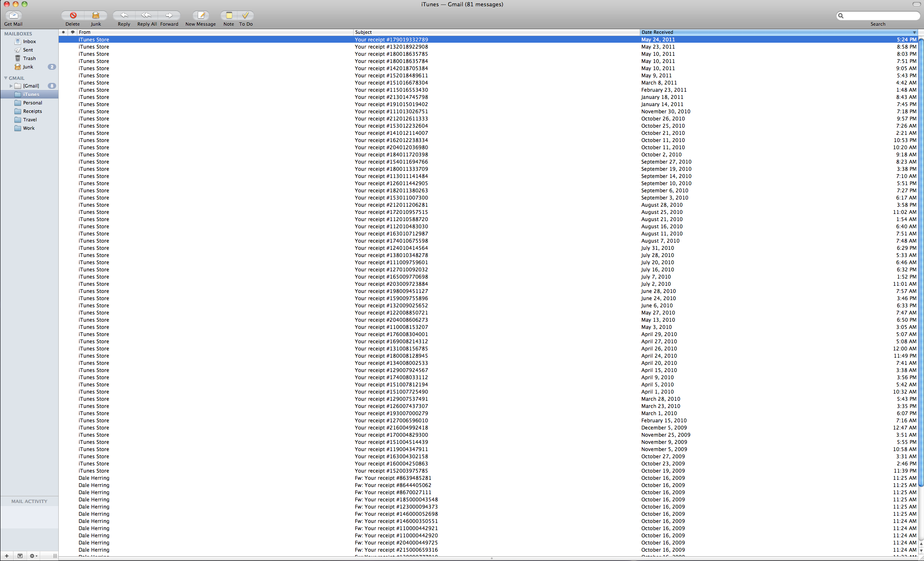
Task: Sort by unread status dot column
Action: point(63,32)
